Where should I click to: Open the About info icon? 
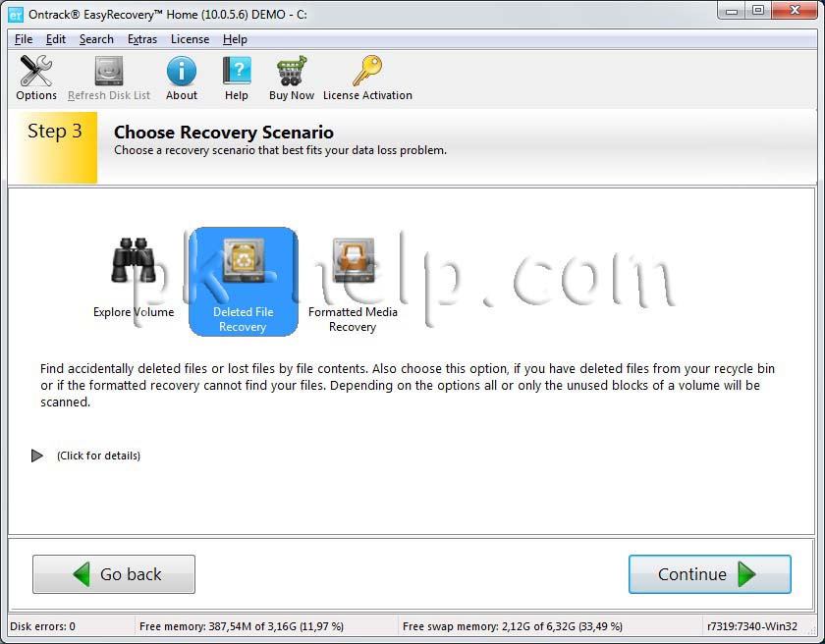point(182,71)
